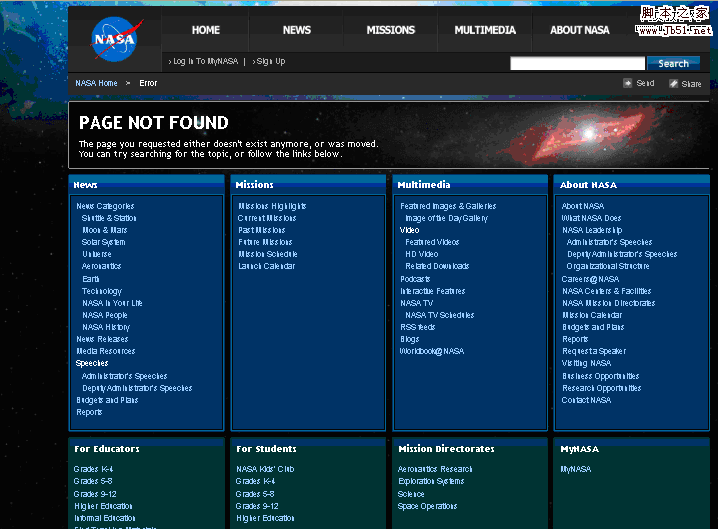Go to NASA Home breadcrumb
The width and height of the screenshot is (718, 529).
pos(96,83)
